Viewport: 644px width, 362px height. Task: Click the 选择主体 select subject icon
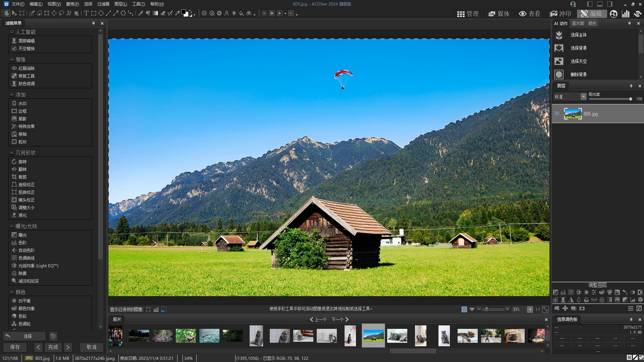point(558,35)
